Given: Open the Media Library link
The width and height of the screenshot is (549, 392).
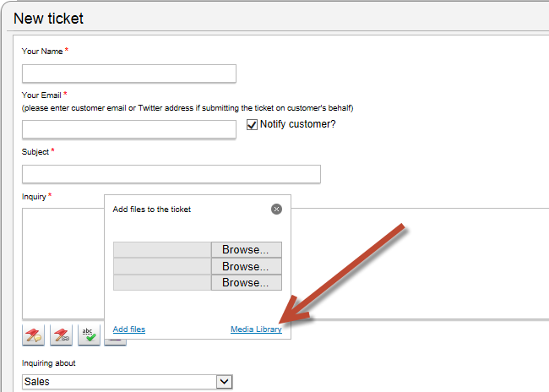Looking at the screenshot, I should (x=257, y=329).
